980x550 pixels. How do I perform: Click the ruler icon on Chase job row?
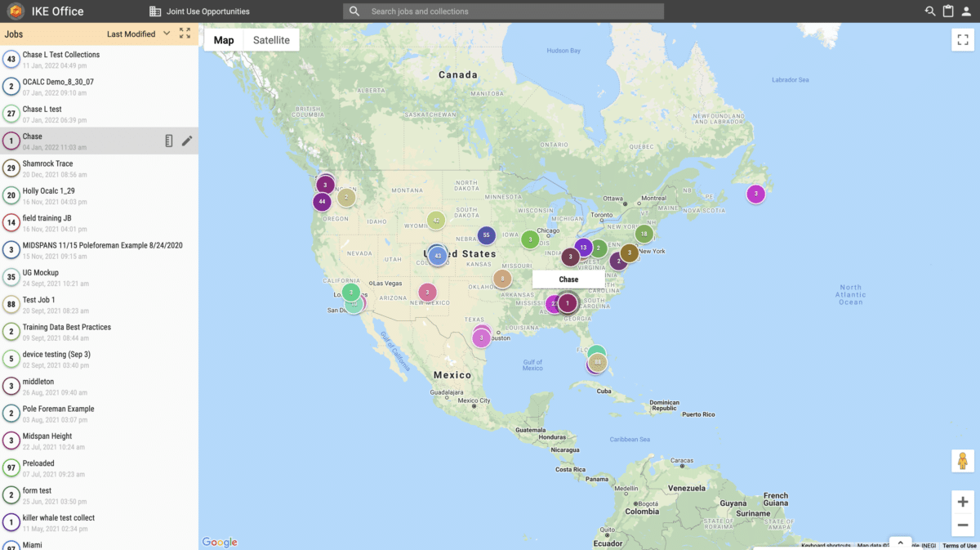point(169,141)
